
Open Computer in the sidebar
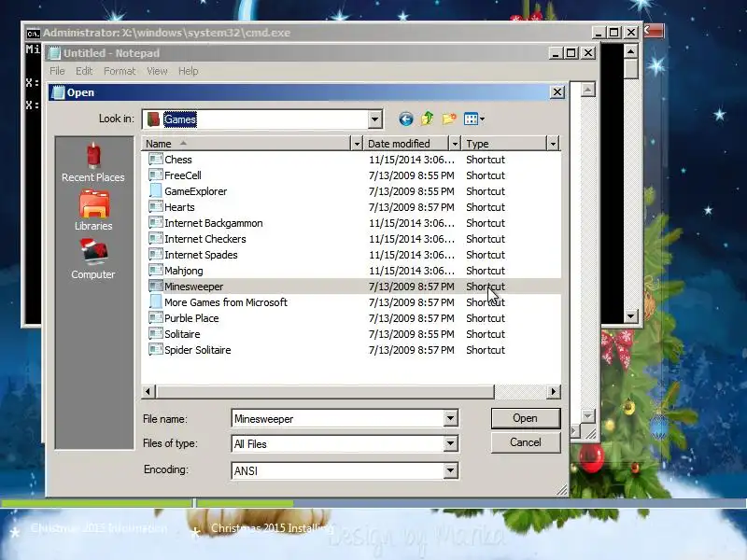[x=93, y=259]
